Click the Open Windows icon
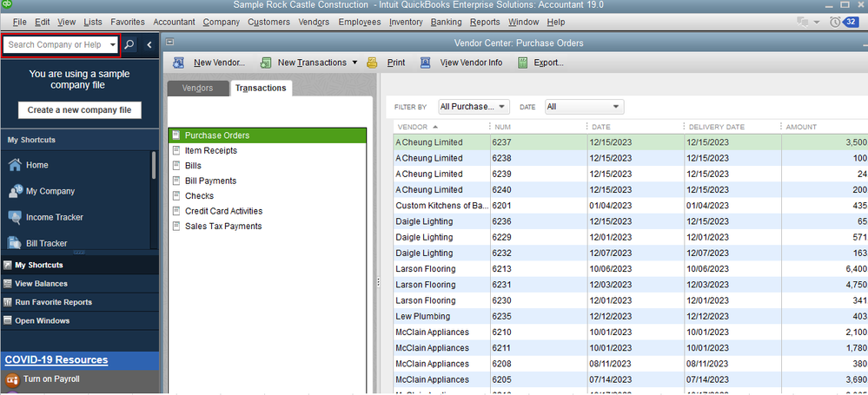This screenshot has width=868, height=395. [8, 321]
